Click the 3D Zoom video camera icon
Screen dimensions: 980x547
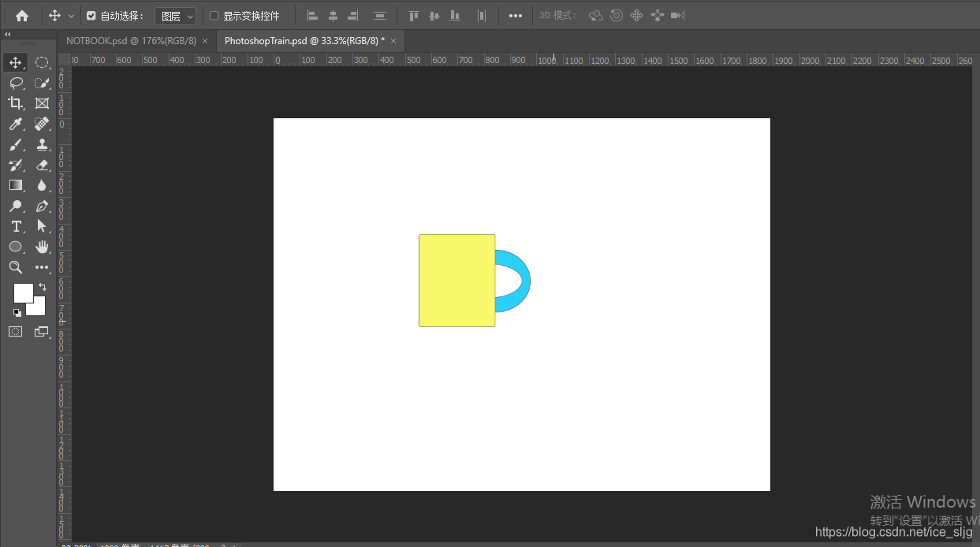(x=678, y=15)
